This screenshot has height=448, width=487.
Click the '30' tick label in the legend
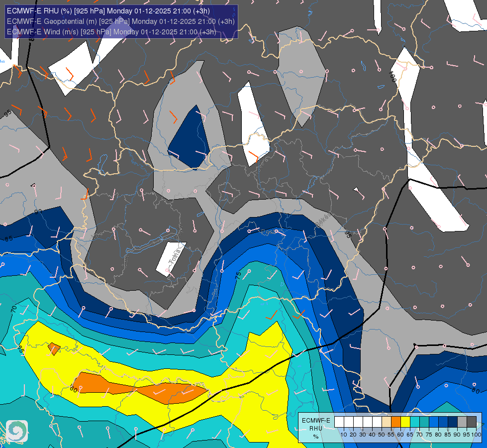(x=363, y=435)
